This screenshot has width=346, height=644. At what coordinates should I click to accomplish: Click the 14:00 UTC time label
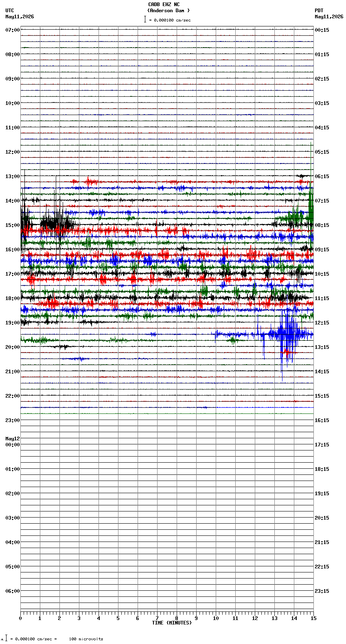[13, 201]
